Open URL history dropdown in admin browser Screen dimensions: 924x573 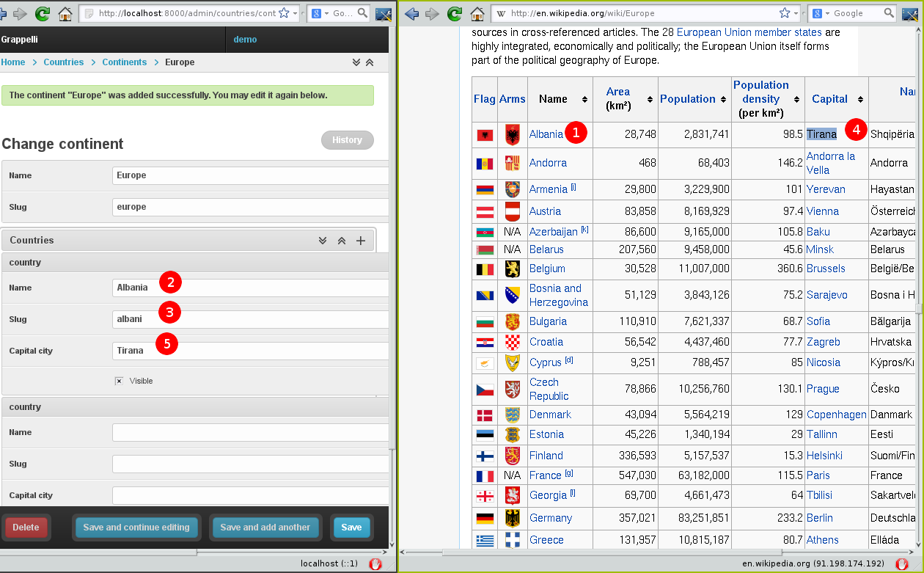(296, 13)
